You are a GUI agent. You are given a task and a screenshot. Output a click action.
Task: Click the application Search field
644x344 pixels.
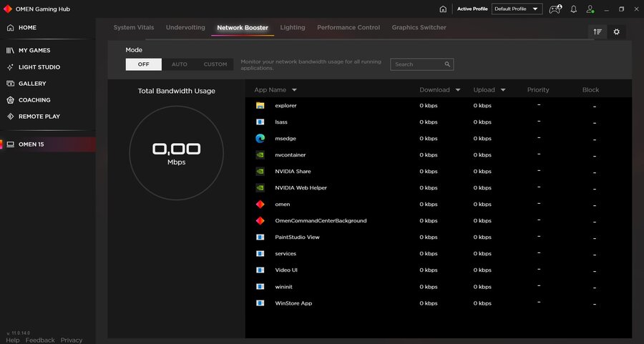click(x=417, y=64)
